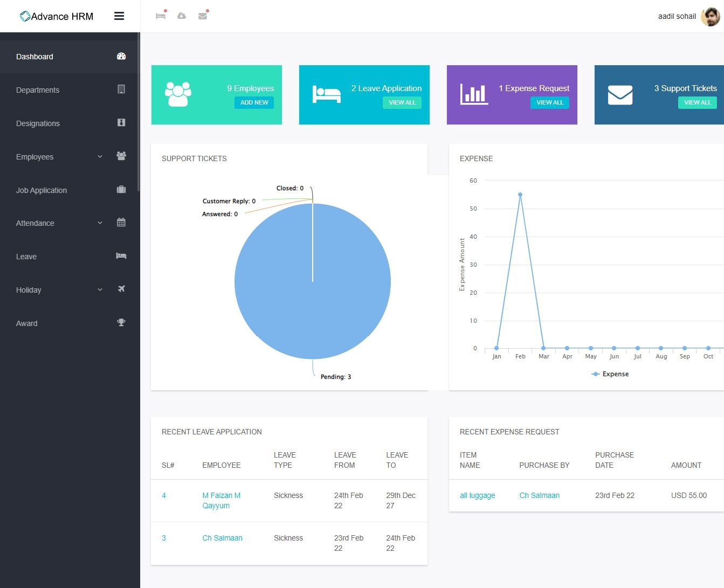Click the Advance HRM logo
This screenshot has width=724, height=588.
point(56,16)
